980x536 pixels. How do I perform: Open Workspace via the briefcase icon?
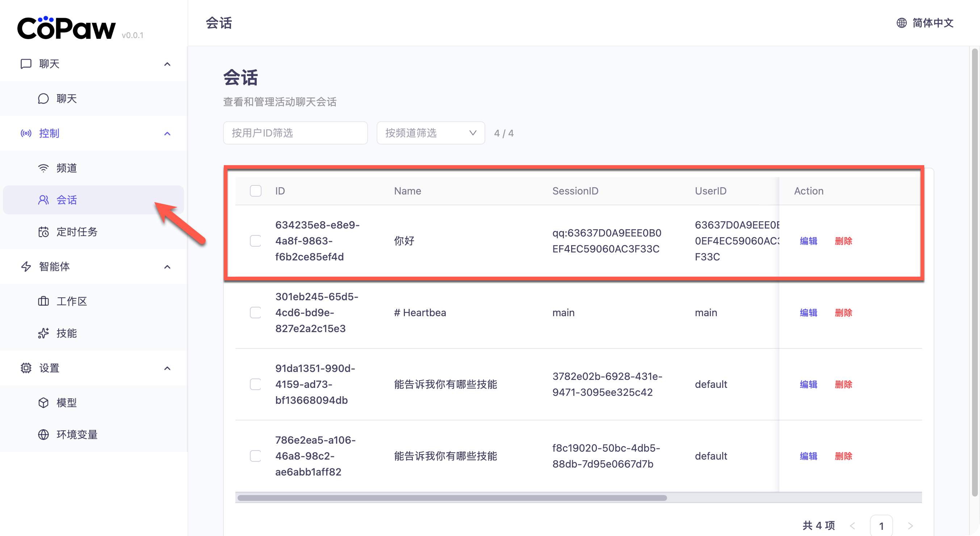coord(43,301)
